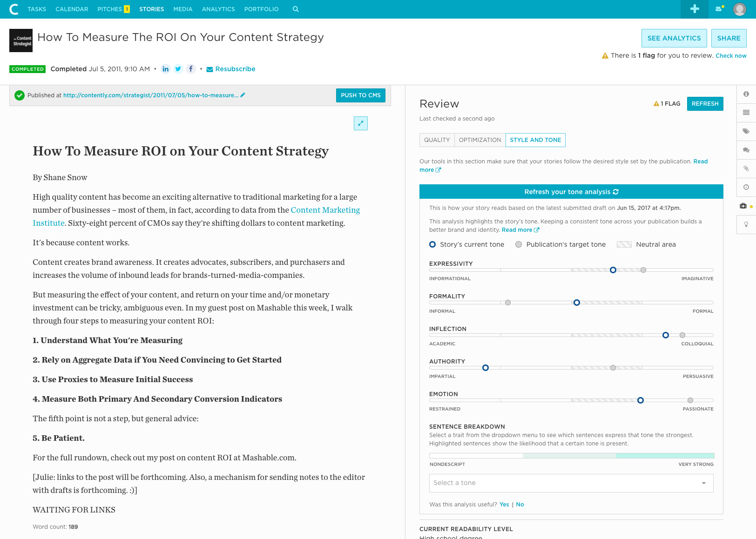Click the Push to CMS button

point(360,95)
